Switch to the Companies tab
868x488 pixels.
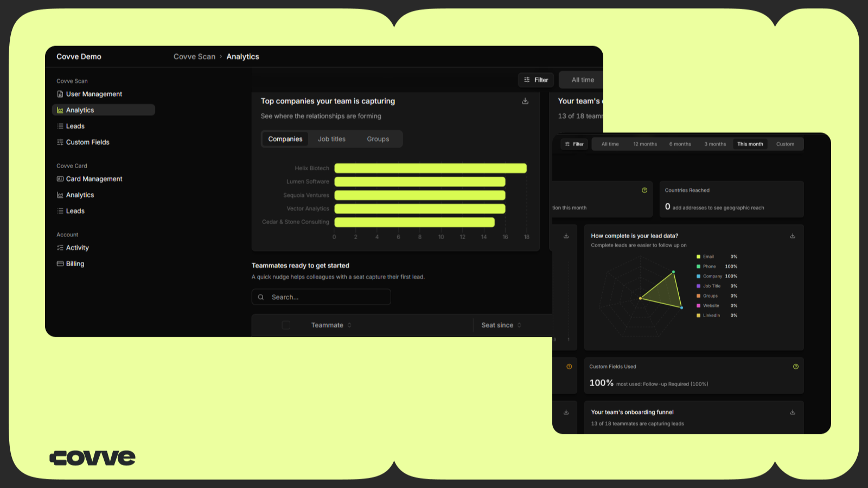[x=285, y=139]
